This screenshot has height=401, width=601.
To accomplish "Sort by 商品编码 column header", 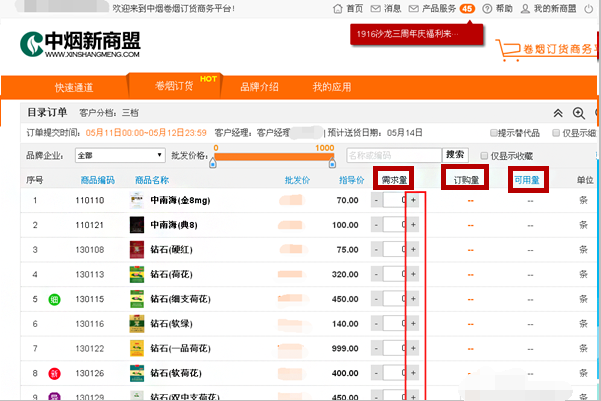I will (98, 180).
